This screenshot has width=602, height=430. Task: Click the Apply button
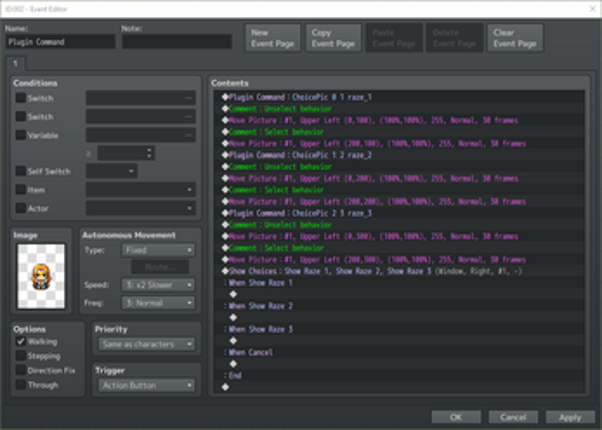click(570, 416)
